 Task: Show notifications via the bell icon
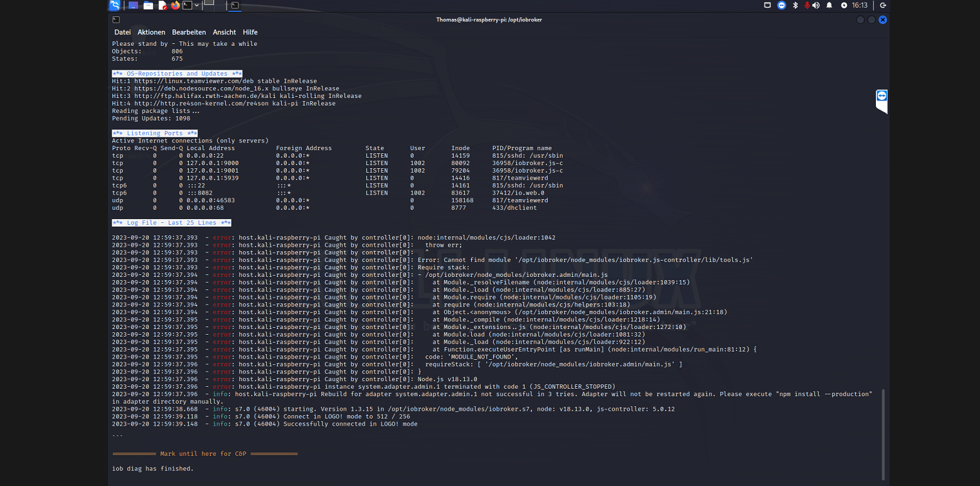tap(829, 5)
